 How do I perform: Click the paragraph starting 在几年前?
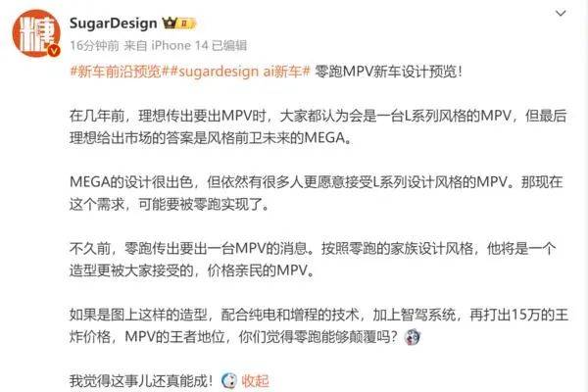318,126
